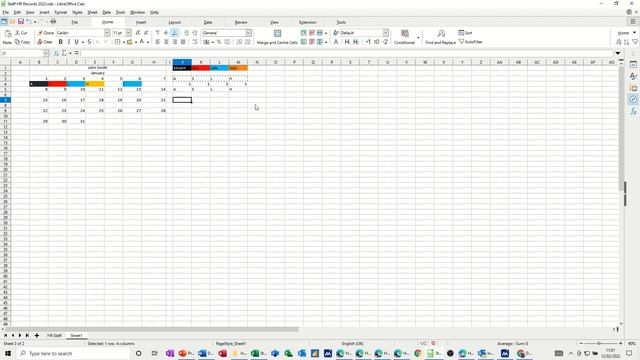The height and width of the screenshot is (360, 640).
Task: Apply percent number format
Action: (x=219, y=42)
